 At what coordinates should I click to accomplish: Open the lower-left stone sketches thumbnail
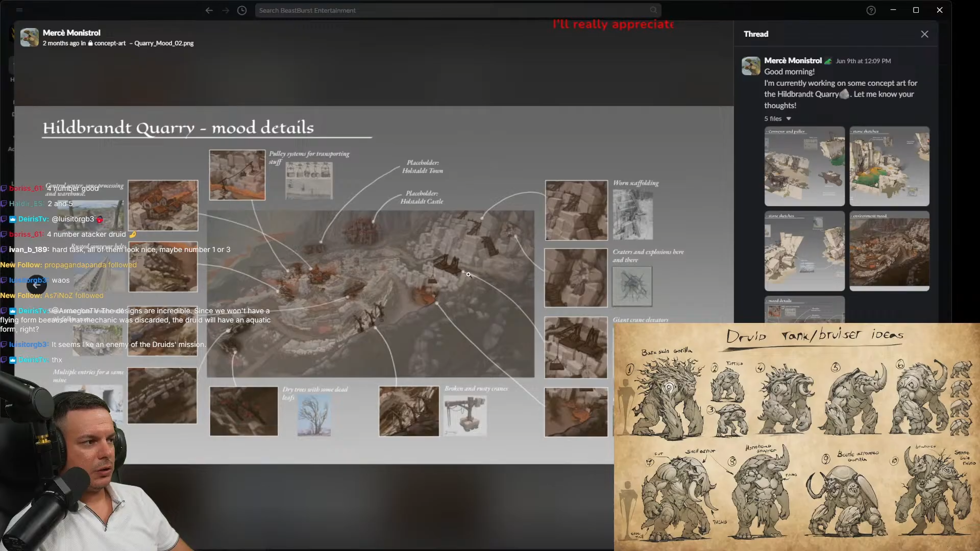point(804,251)
